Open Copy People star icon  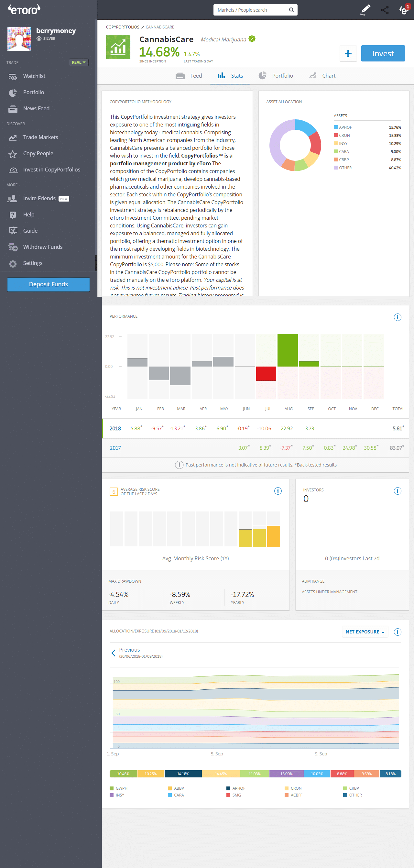pos(13,154)
